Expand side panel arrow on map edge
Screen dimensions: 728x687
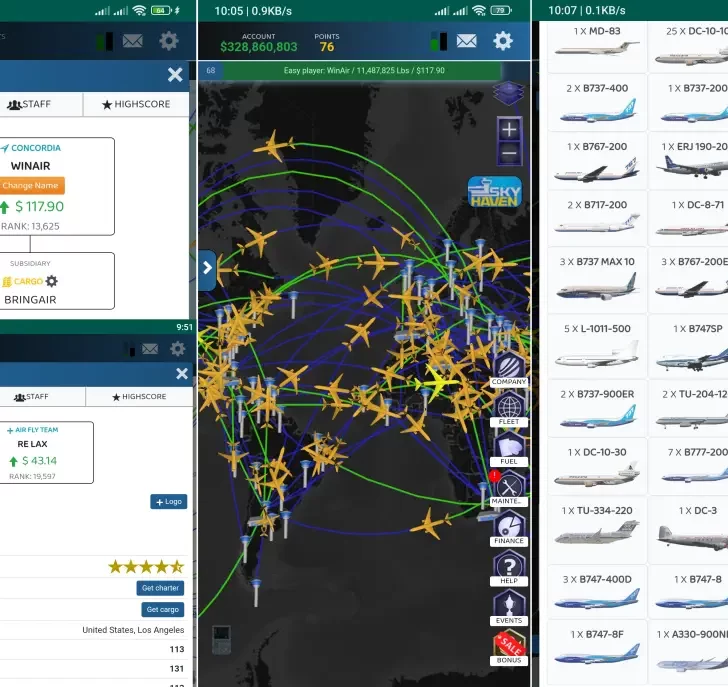(207, 268)
